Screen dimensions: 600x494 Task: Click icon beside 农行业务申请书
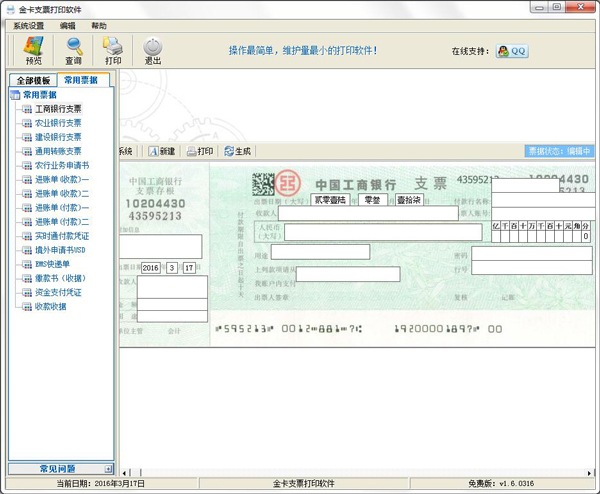[x=27, y=166]
